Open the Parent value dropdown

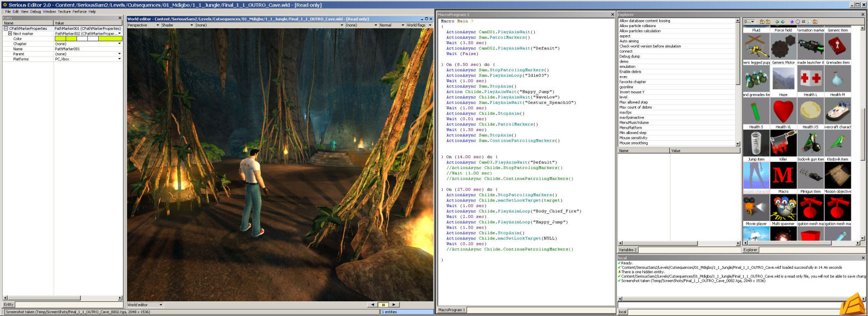pos(119,54)
